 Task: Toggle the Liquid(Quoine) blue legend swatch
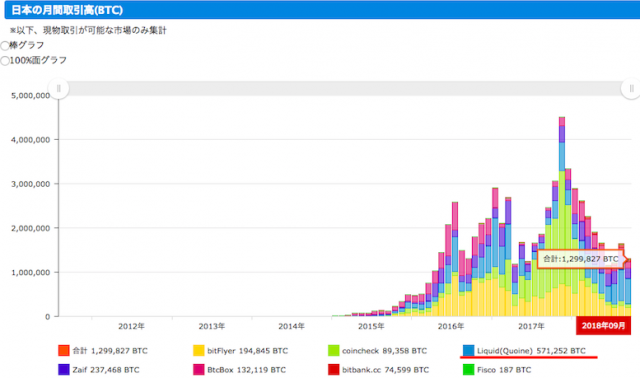(469, 351)
